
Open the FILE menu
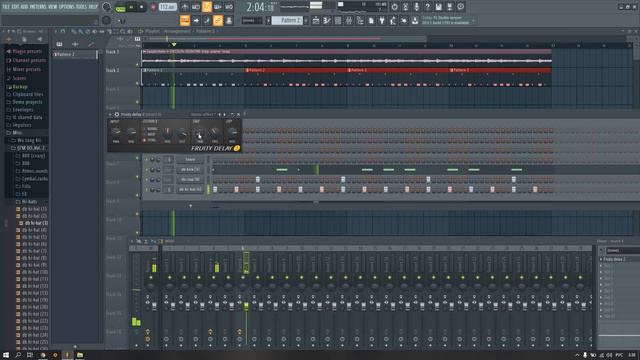6,7
